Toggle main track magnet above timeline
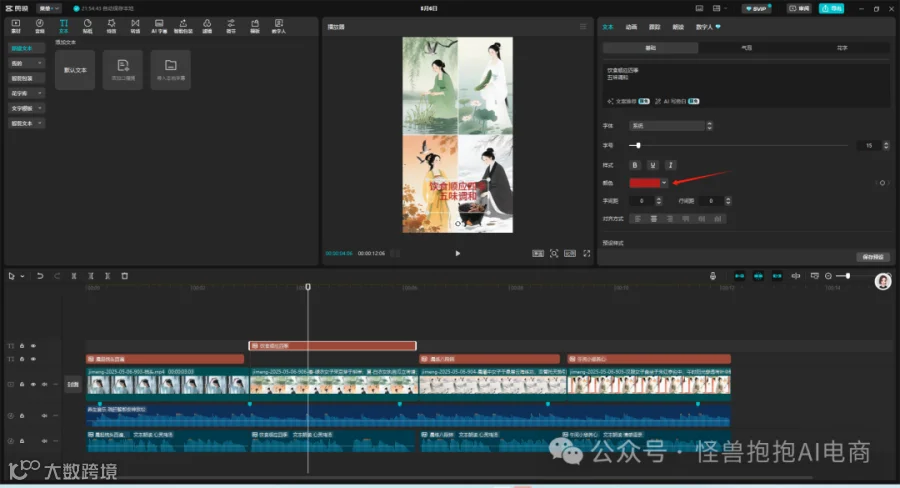 tap(739, 276)
